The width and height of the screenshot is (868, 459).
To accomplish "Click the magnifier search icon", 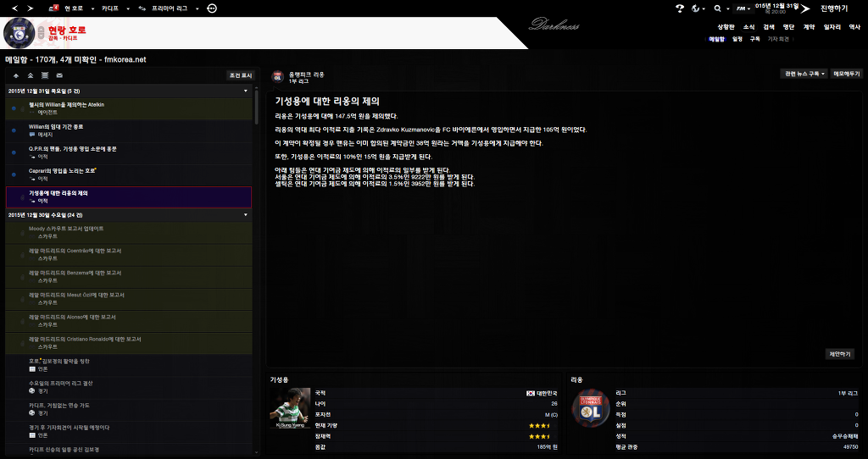I will (x=717, y=8).
